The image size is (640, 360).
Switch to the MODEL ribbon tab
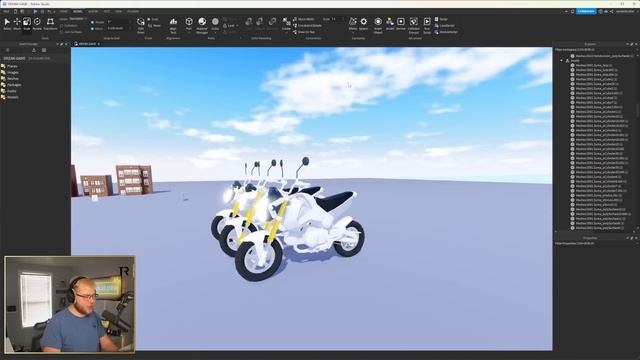pyautogui.click(x=78, y=11)
